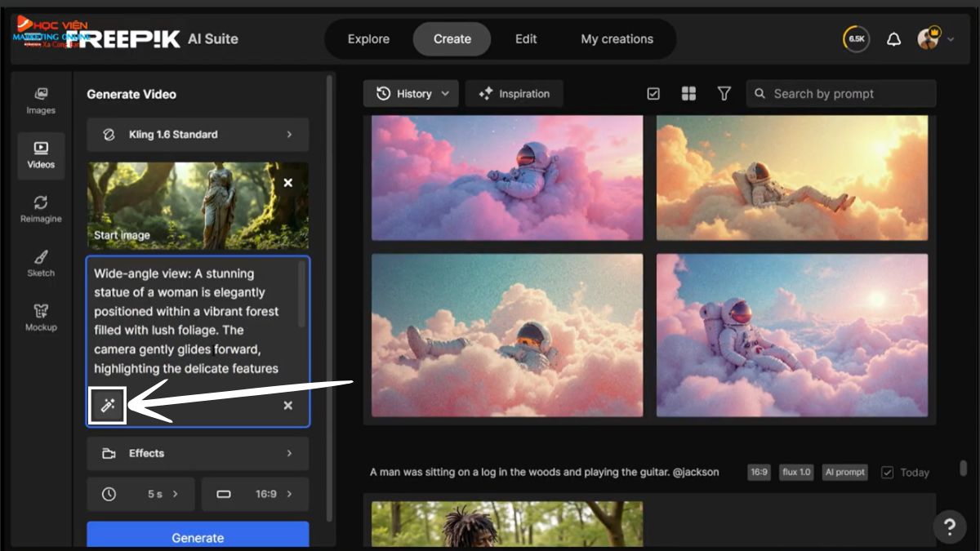Click the Freepik AI Suite logo
The width and height of the screenshot is (980, 551).
(151, 38)
